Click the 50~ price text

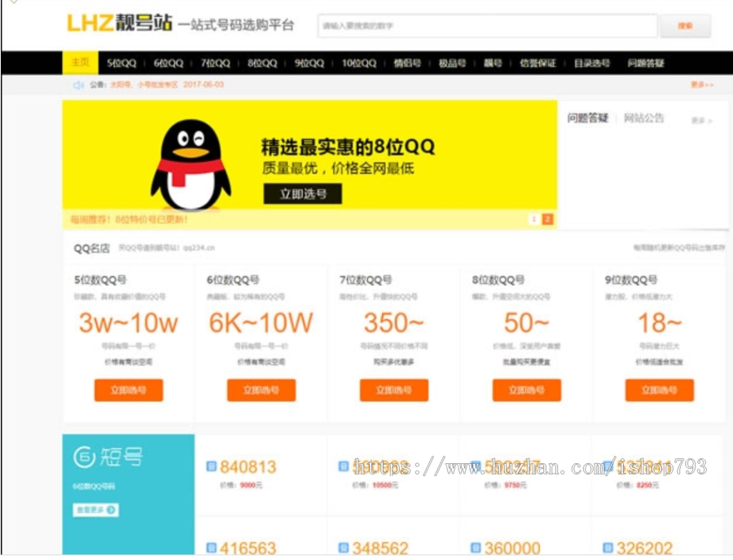(x=526, y=323)
